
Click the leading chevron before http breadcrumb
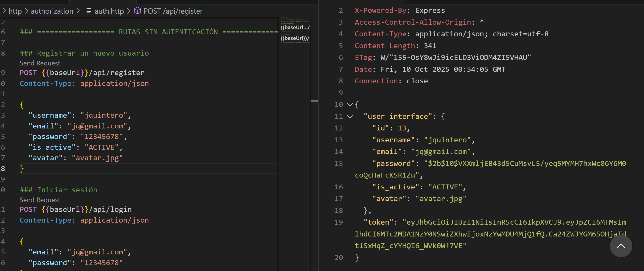(4, 11)
